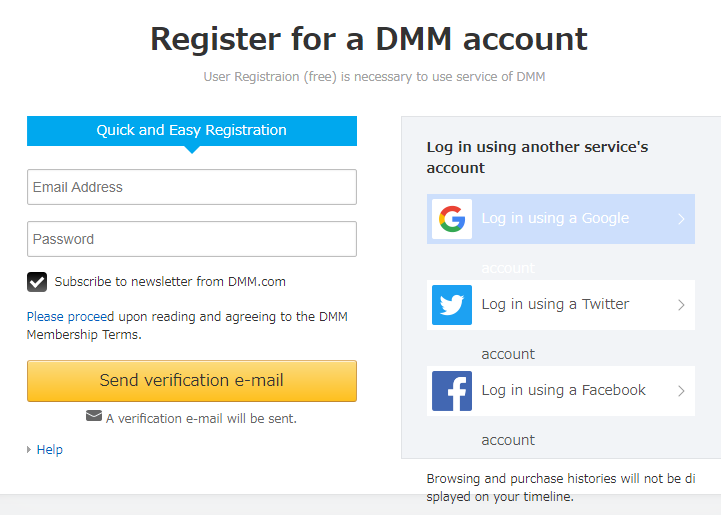721x515 pixels.
Task: Click the Twitter bird icon
Action: (452, 305)
